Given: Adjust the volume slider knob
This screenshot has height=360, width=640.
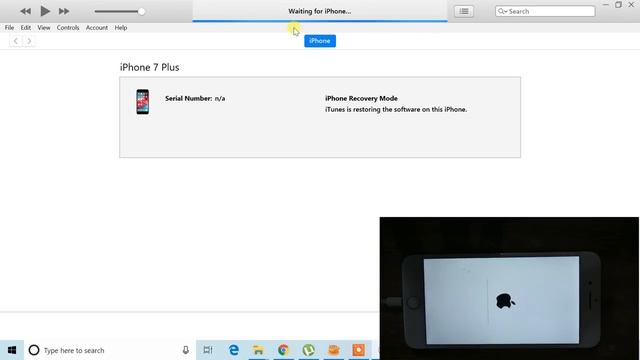Looking at the screenshot, I should click(141, 11).
